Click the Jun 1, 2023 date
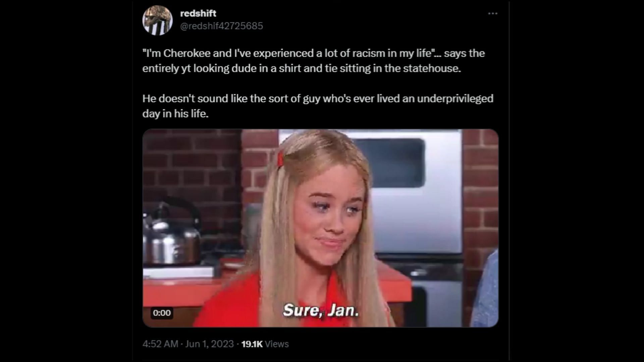This screenshot has width=644, height=362. 209,344
